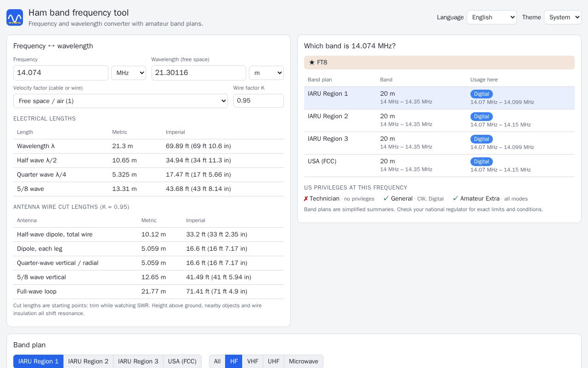
Task: Click the Digital badge in IARU Region 1 row
Action: point(481,94)
